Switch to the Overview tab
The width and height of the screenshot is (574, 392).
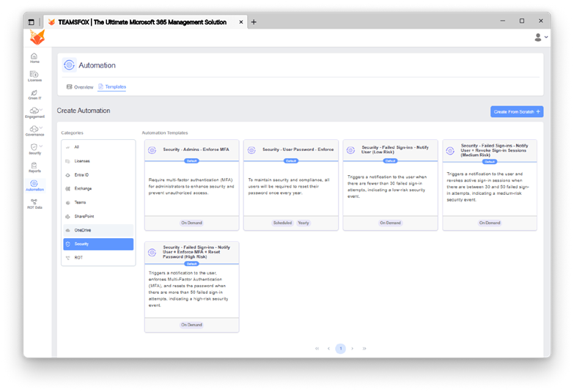(x=80, y=87)
